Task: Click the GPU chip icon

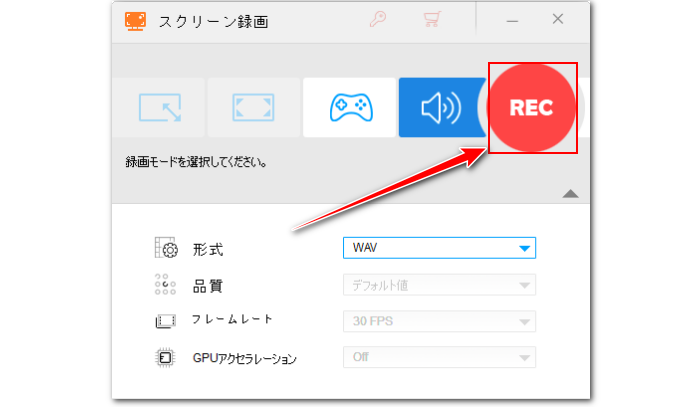Action: click(x=165, y=357)
